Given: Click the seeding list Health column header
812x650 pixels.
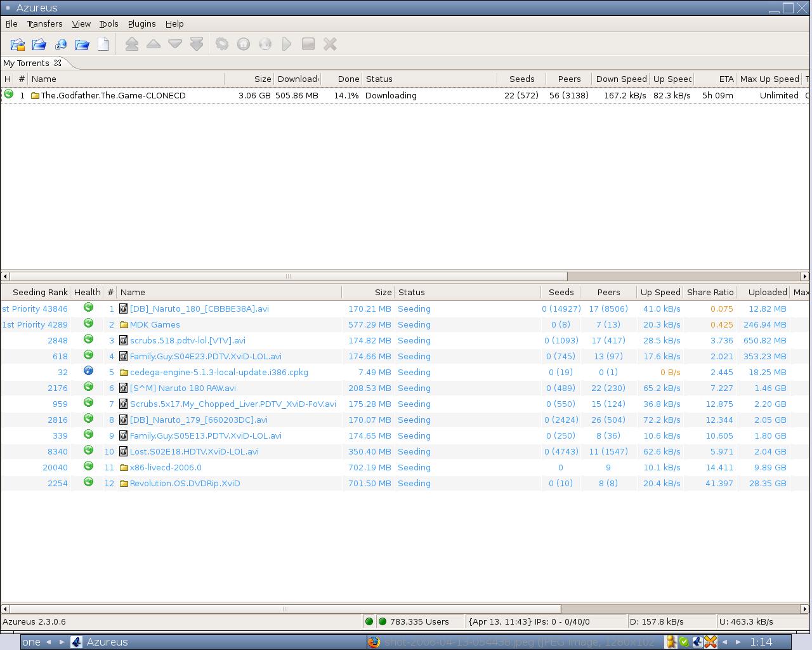Looking at the screenshot, I should pyautogui.click(x=87, y=292).
